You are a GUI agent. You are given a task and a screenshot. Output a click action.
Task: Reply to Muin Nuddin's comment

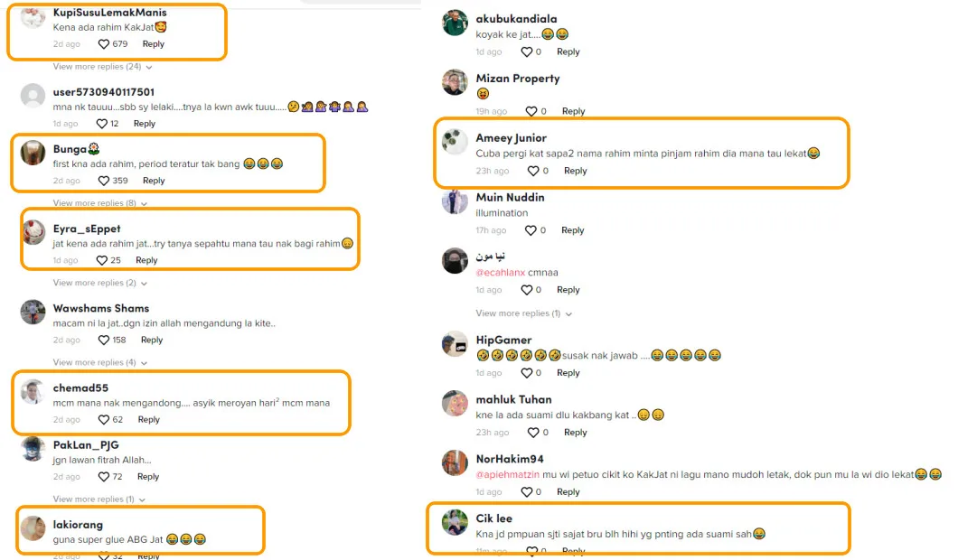pyautogui.click(x=572, y=230)
